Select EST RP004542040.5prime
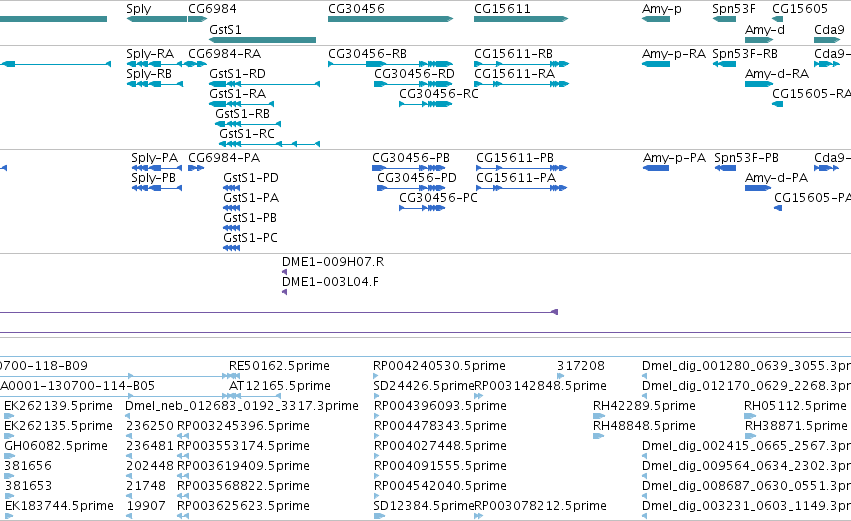 (376, 497)
